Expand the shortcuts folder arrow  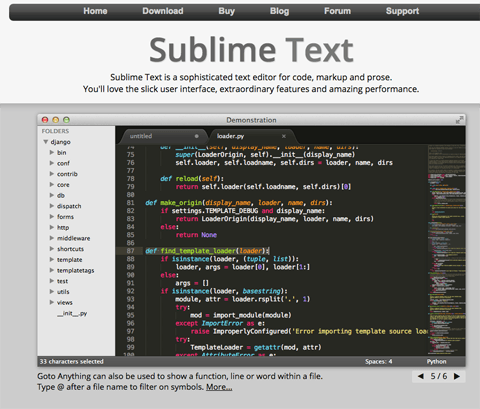point(52,249)
